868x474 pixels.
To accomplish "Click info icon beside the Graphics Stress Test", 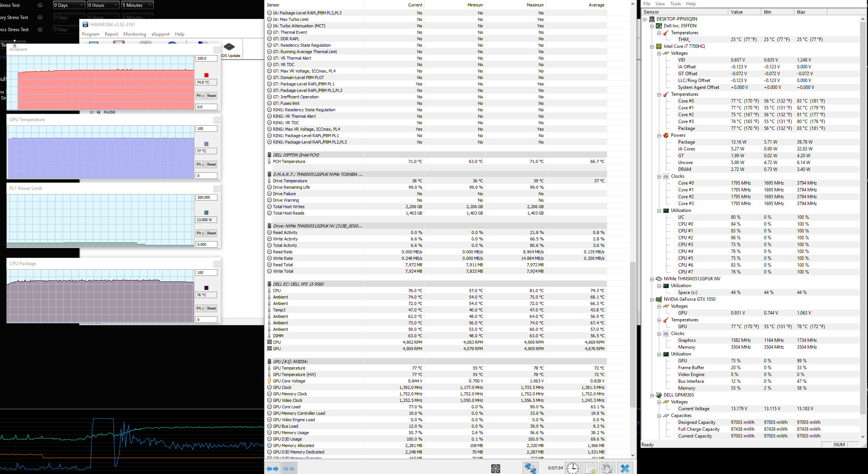I will pyautogui.click(x=40, y=30).
